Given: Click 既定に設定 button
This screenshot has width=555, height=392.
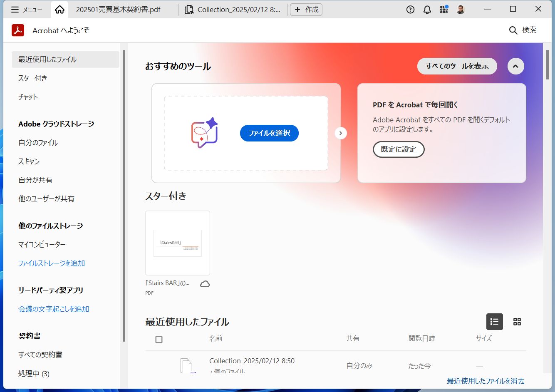Looking at the screenshot, I should pos(399,149).
